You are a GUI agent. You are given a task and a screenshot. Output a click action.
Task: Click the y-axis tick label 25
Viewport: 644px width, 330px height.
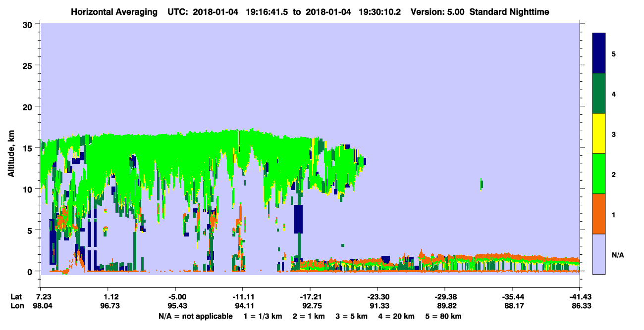[x=29, y=65]
